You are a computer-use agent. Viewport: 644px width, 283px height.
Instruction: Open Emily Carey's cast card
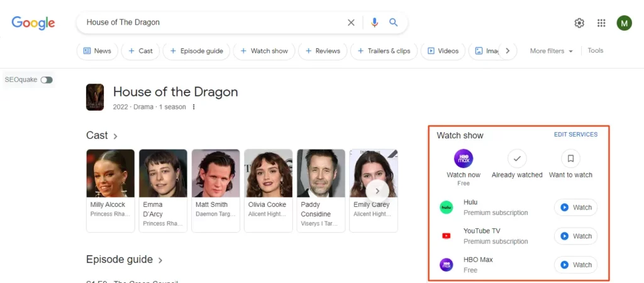pos(374,191)
